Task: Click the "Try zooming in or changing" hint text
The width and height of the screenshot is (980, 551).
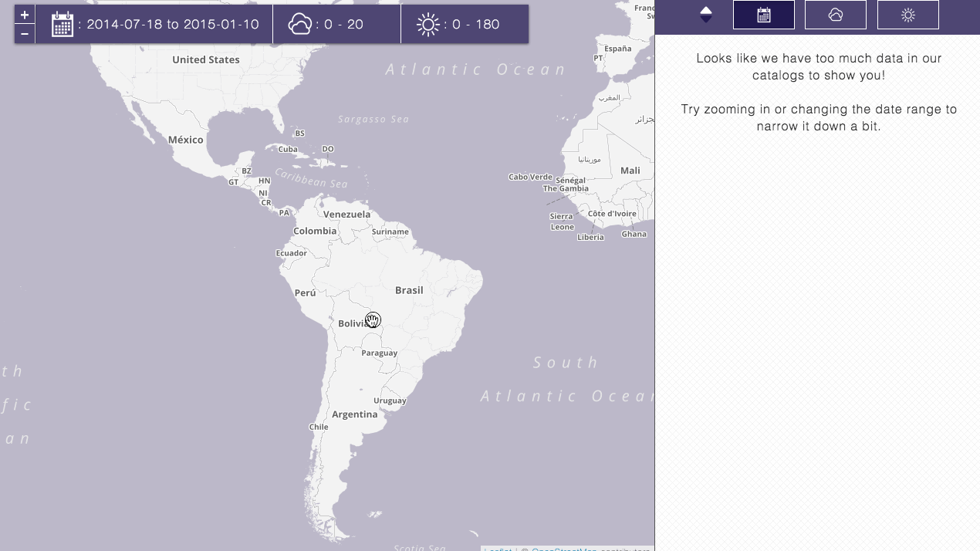Action: click(x=819, y=117)
